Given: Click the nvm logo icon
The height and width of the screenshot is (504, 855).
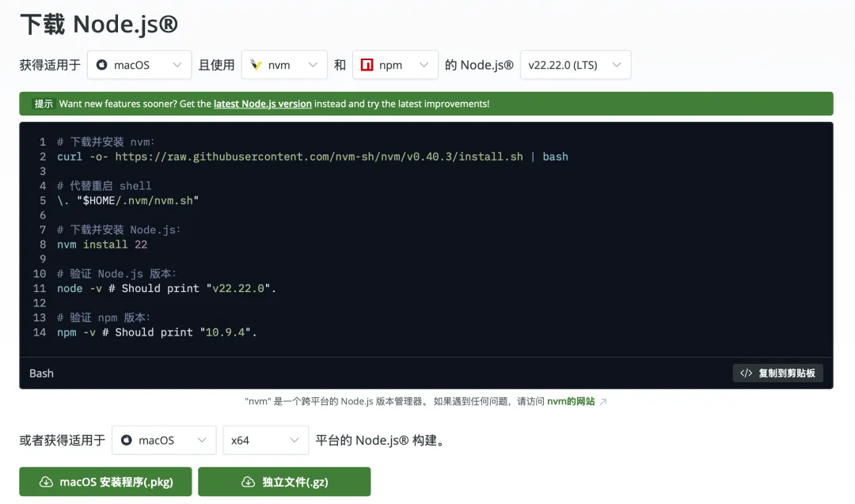Looking at the screenshot, I should click(256, 65).
